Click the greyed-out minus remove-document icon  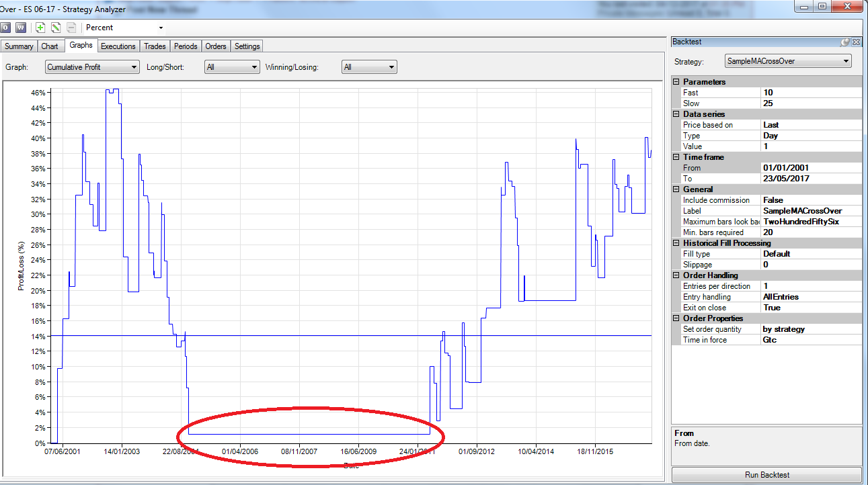coord(71,28)
